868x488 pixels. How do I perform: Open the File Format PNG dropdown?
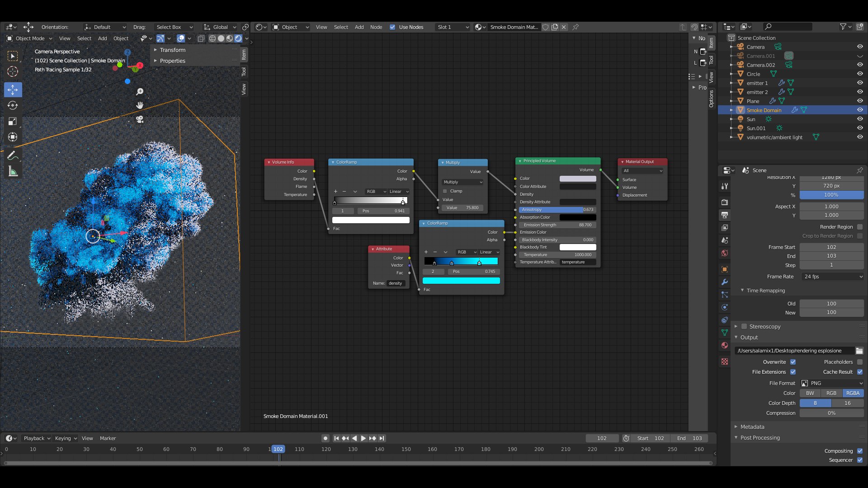tap(832, 383)
